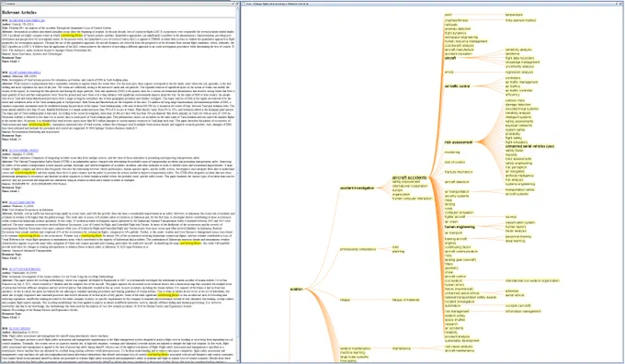Click the 'machine learning' node under aviation
This screenshot has height=364, width=625.
tap(352, 352)
